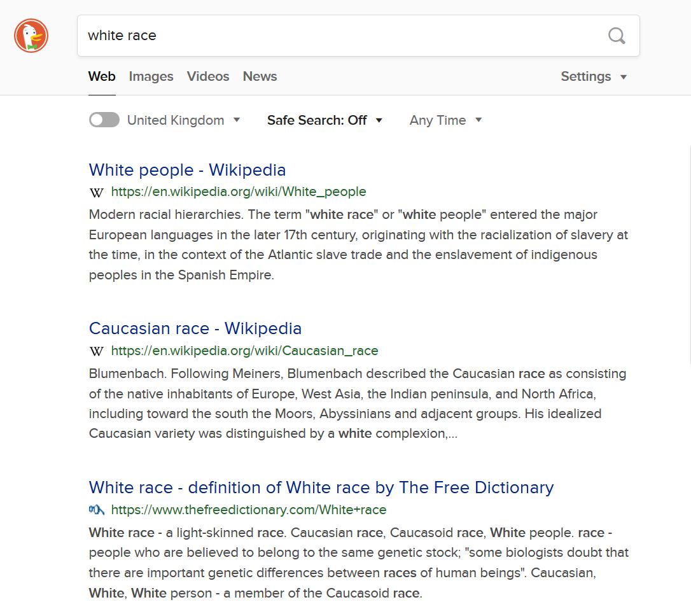Click the DuckDuckGo duck logo
The image size is (691, 616).
[31, 36]
